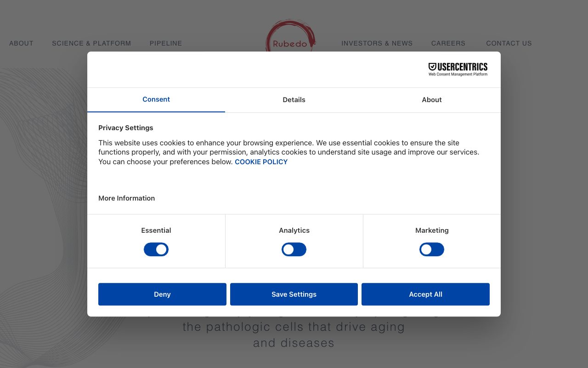Open the Details tab
Viewport: 588px width, 368px height.
pyautogui.click(x=294, y=100)
